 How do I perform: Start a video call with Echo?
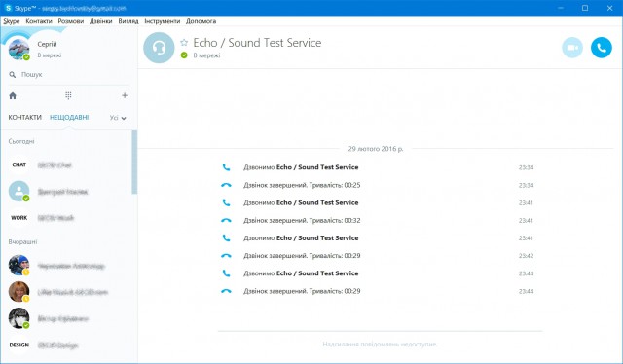click(x=572, y=48)
